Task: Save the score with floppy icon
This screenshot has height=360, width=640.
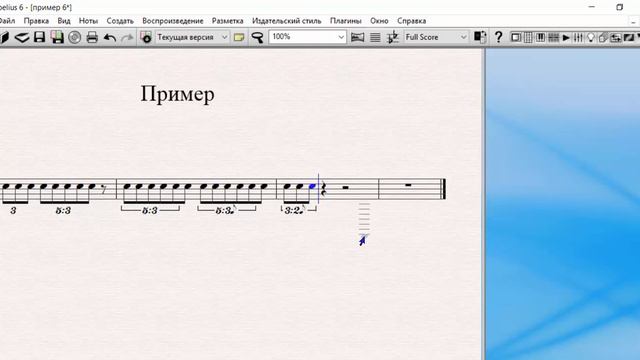Action: coord(40,38)
